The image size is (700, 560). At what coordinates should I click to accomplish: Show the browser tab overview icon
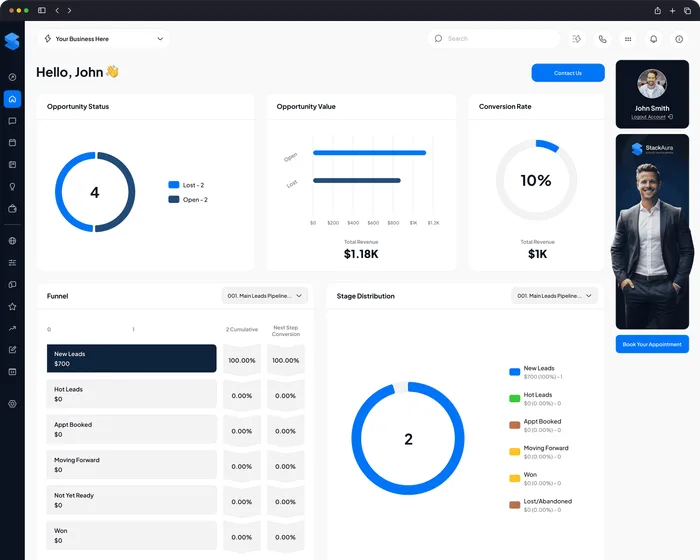pos(688,10)
